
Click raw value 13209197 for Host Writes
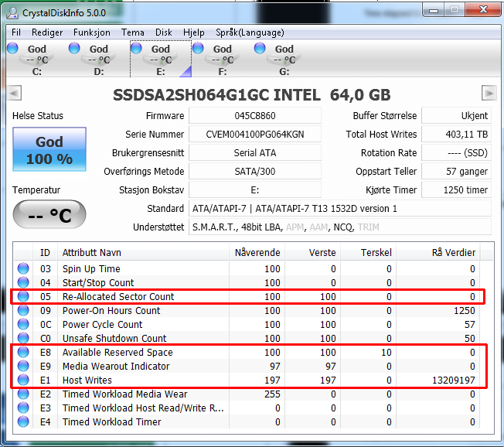[x=454, y=380]
